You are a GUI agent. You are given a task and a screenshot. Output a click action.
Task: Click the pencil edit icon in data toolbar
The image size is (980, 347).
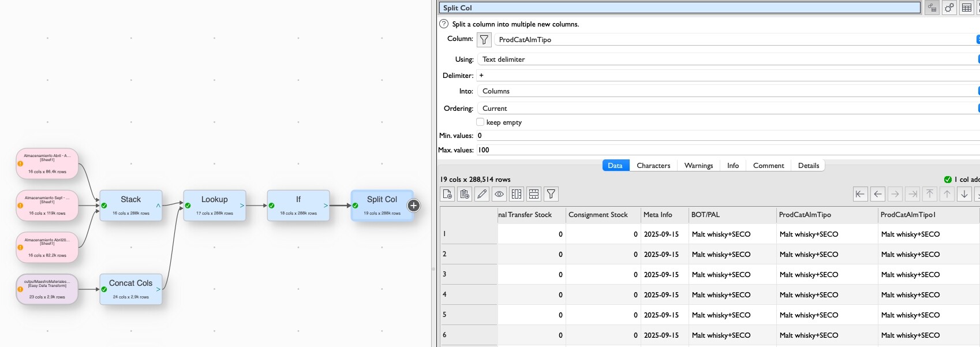coord(482,194)
